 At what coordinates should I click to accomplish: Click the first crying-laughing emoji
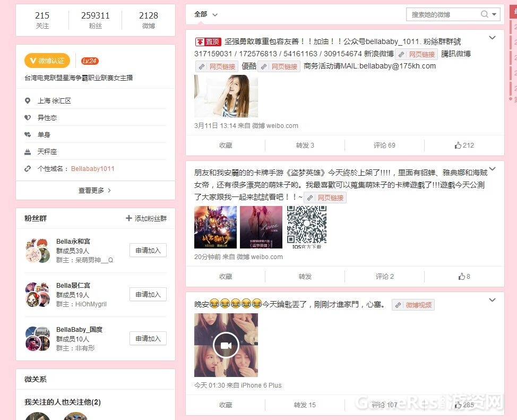click(214, 303)
